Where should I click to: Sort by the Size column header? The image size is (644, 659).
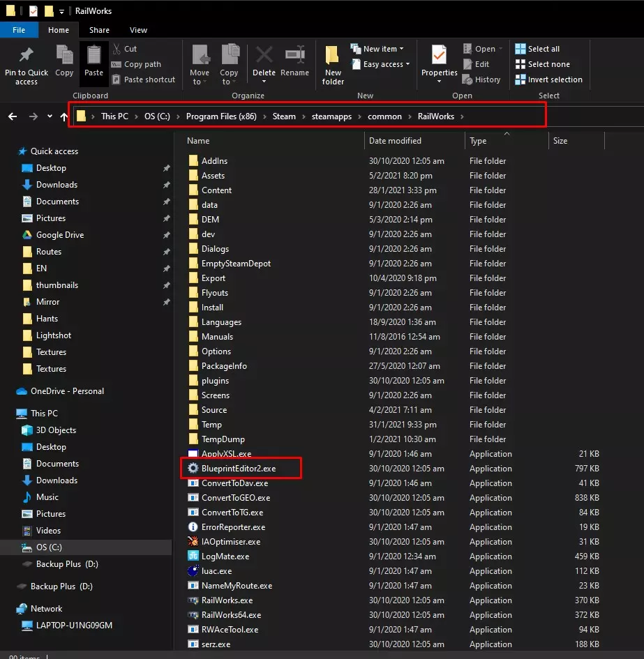(560, 141)
